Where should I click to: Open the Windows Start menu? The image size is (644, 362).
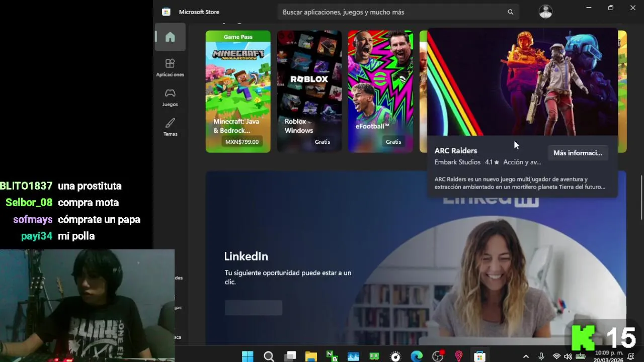(248, 356)
